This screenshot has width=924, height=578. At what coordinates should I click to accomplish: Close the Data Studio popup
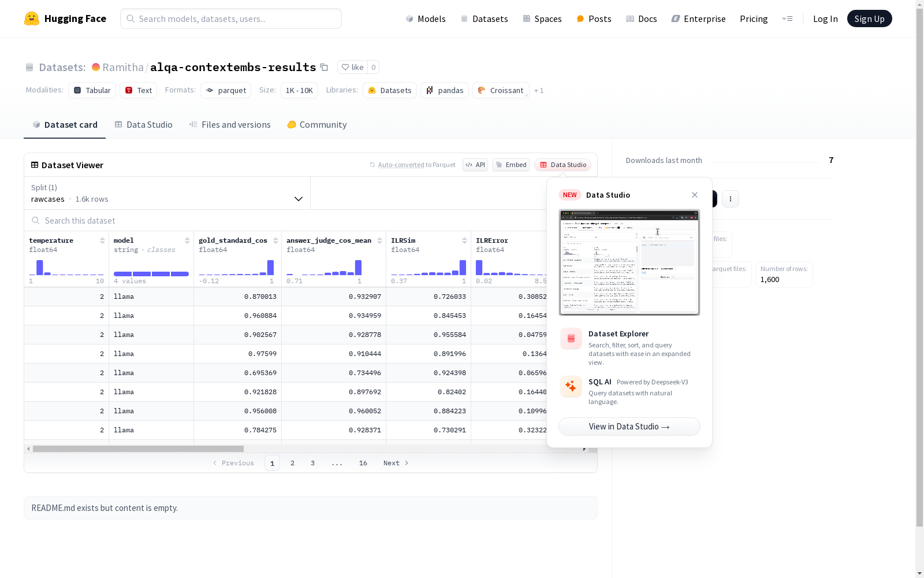tap(695, 195)
